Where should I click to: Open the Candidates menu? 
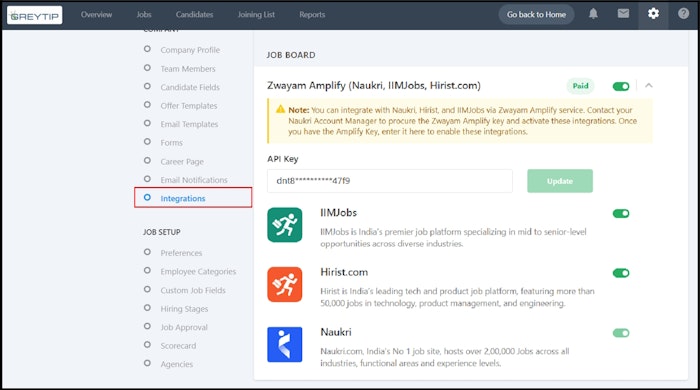194,15
